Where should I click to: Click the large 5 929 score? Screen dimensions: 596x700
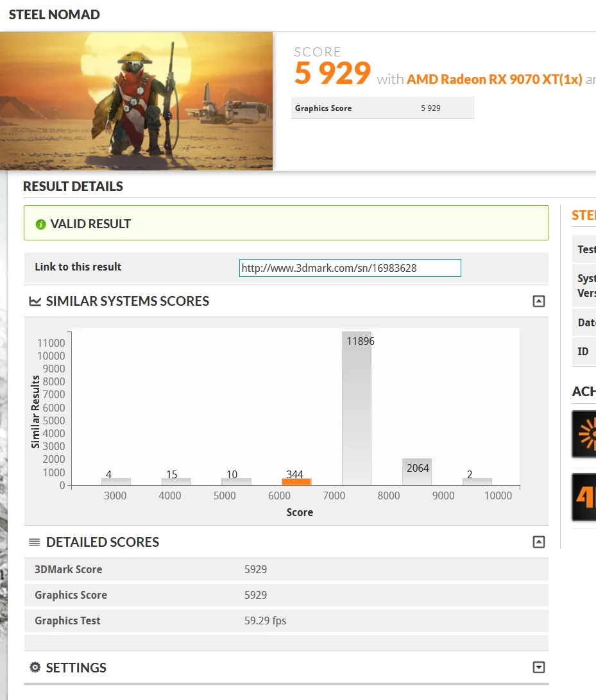point(333,73)
